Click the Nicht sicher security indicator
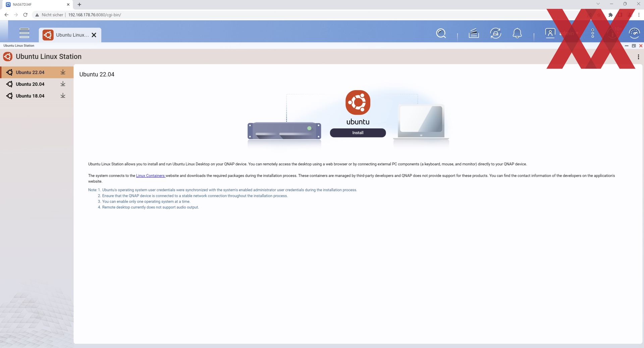The image size is (644, 348). tap(49, 15)
